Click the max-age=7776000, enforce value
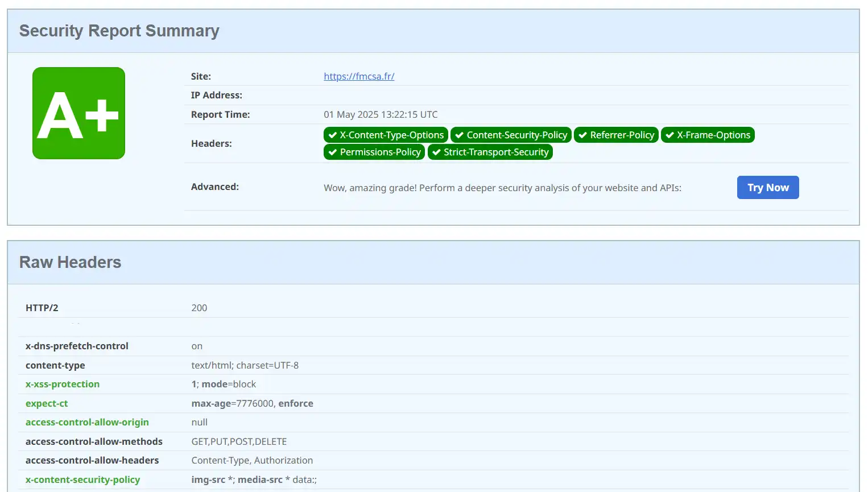The image size is (868, 492). pyautogui.click(x=252, y=403)
